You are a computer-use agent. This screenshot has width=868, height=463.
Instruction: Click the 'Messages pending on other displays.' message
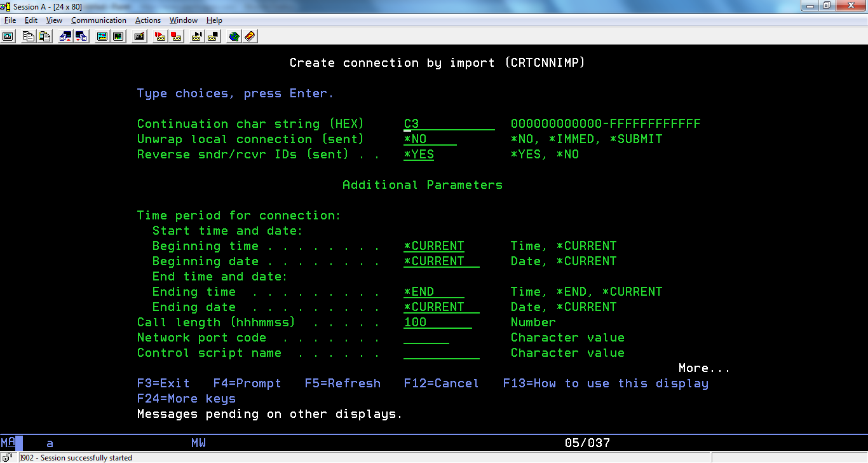pyautogui.click(x=270, y=414)
